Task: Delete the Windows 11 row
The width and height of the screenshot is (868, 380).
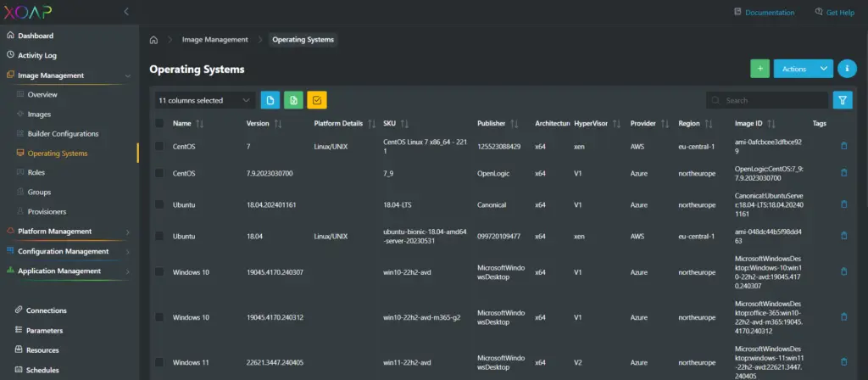Action: 843,362
